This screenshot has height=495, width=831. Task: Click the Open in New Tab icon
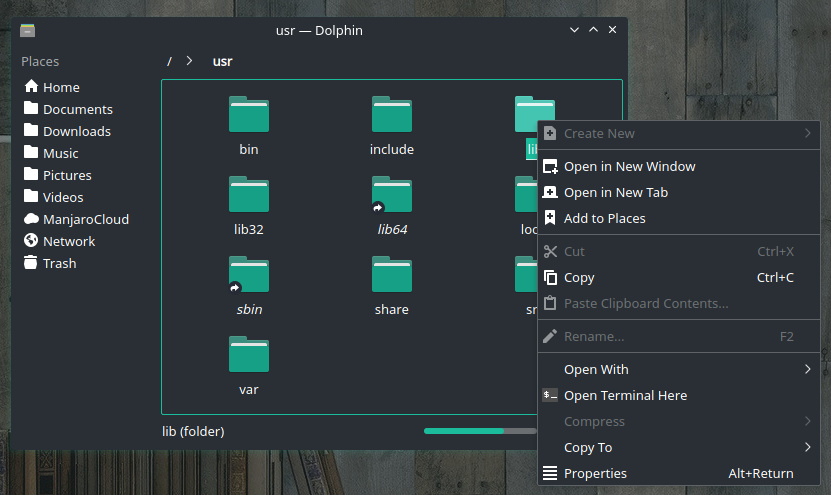(550, 192)
